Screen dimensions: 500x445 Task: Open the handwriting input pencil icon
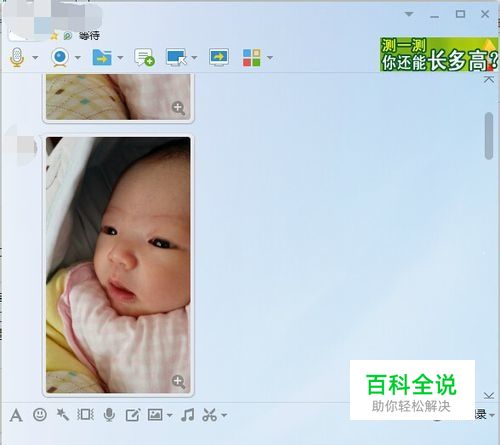(132, 415)
